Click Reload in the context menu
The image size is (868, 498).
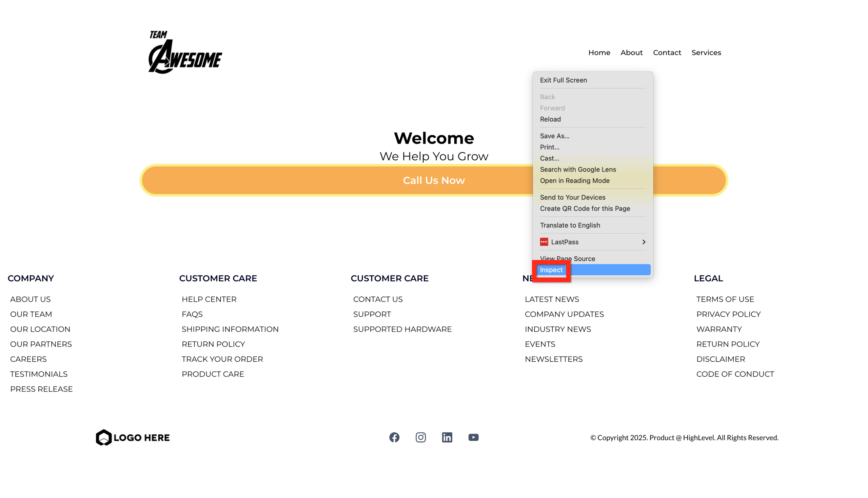point(550,119)
